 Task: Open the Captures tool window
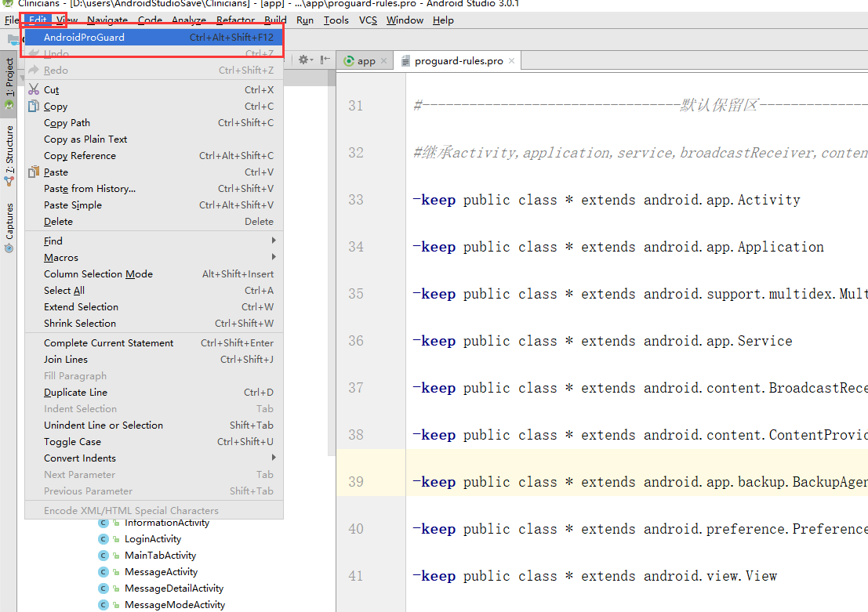click(x=9, y=227)
